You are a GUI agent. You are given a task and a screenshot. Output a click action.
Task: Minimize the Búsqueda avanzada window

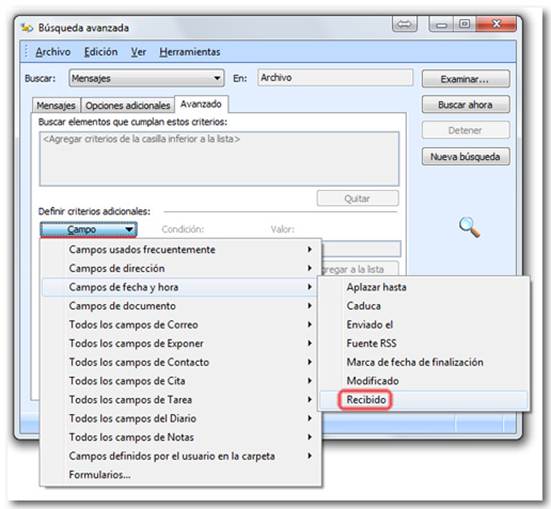(441, 24)
